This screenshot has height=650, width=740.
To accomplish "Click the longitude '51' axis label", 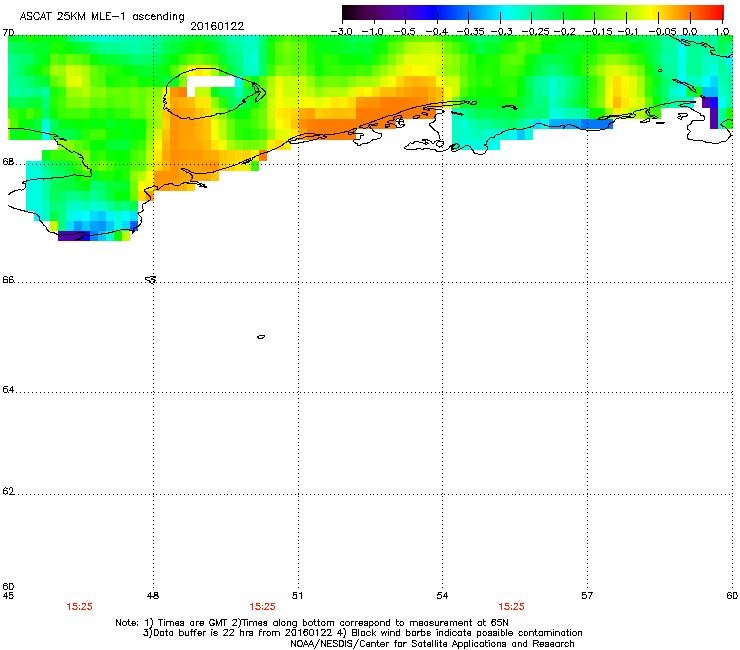I will pyautogui.click(x=297, y=596).
